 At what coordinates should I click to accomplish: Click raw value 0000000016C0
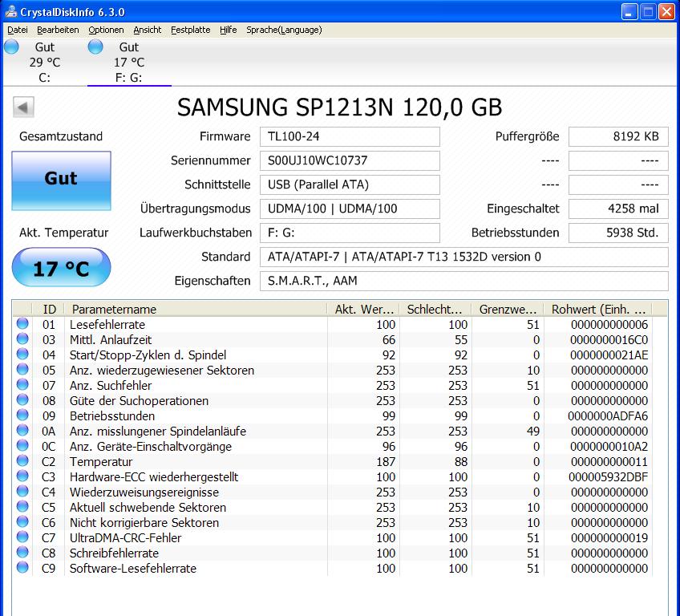(609, 340)
